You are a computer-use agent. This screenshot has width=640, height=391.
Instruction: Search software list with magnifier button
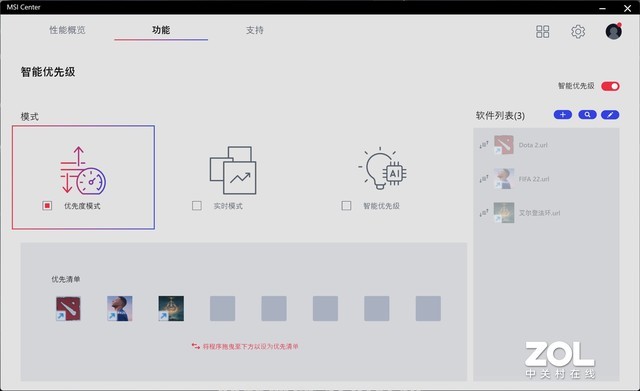[587, 115]
